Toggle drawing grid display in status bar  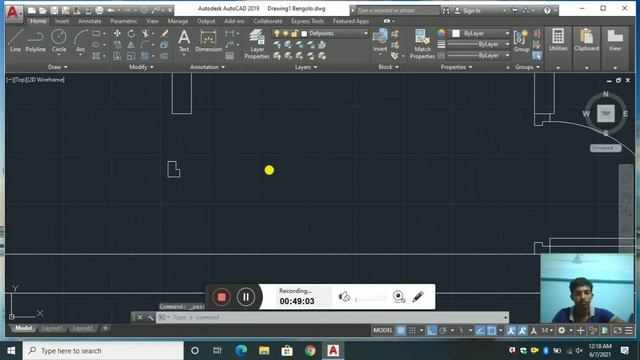tap(401, 330)
